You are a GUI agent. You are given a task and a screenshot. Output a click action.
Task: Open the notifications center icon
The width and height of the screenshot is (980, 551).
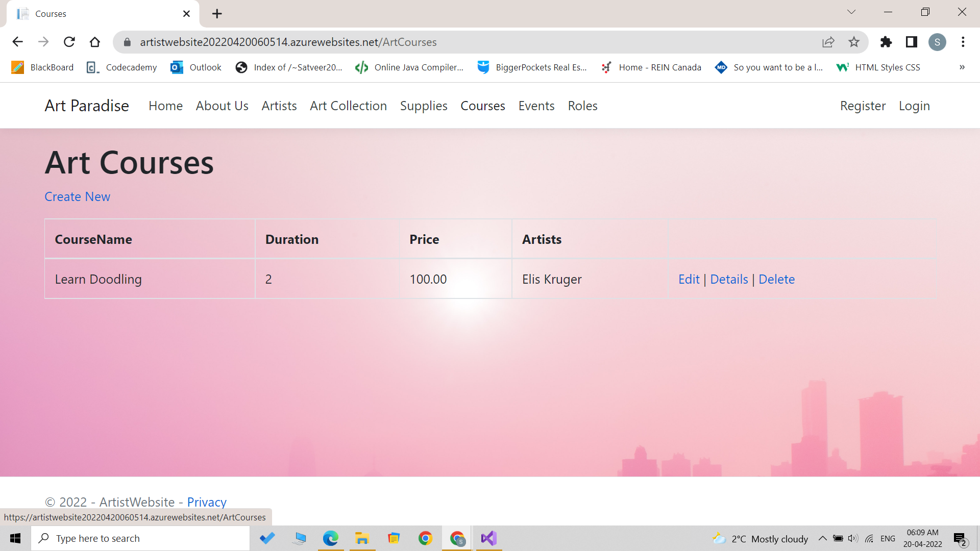[961, 539]
